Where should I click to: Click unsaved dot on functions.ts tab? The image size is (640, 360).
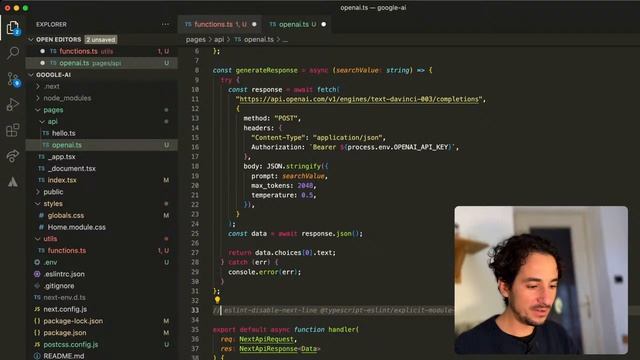click(x=254, y=24)
